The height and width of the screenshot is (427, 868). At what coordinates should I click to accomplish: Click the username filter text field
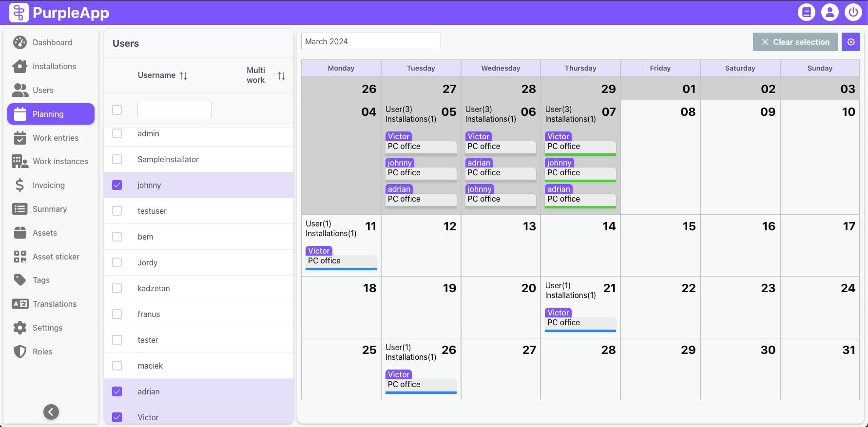click(x=174, y=110)
